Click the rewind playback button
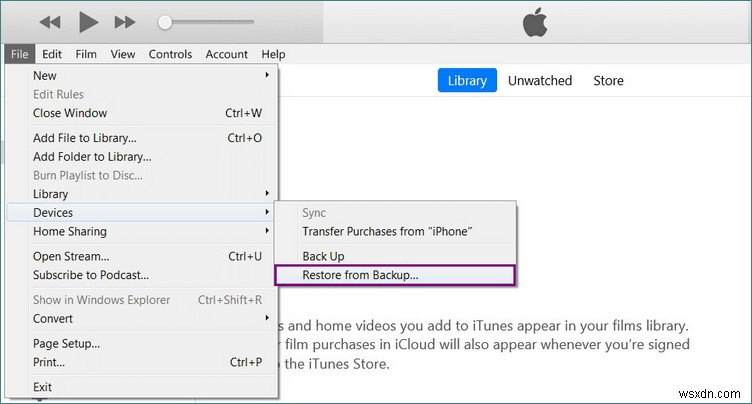752x404 pixels. click(50, 22)
